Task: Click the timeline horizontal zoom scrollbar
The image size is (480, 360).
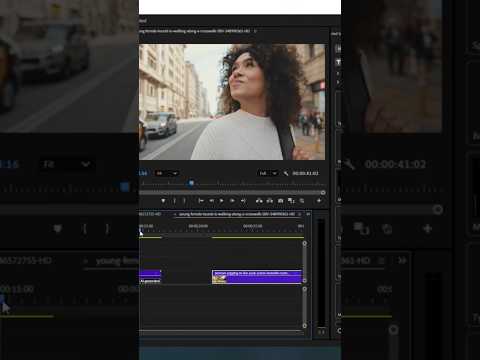Action: coord(221,331)
